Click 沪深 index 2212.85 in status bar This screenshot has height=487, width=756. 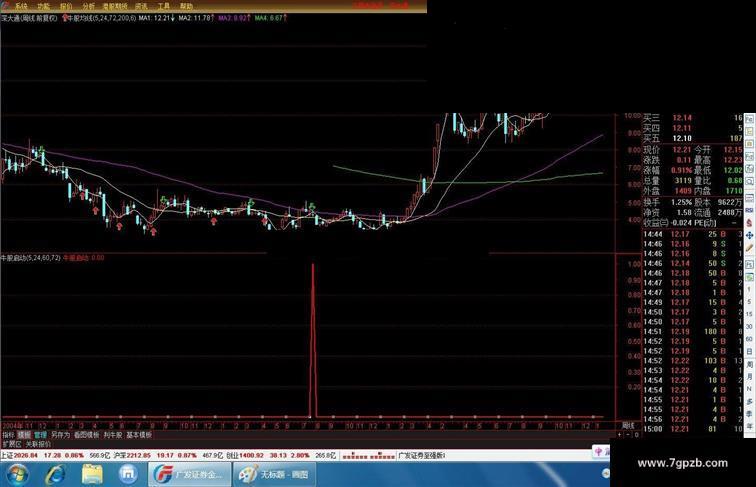[x=132, y=455]
